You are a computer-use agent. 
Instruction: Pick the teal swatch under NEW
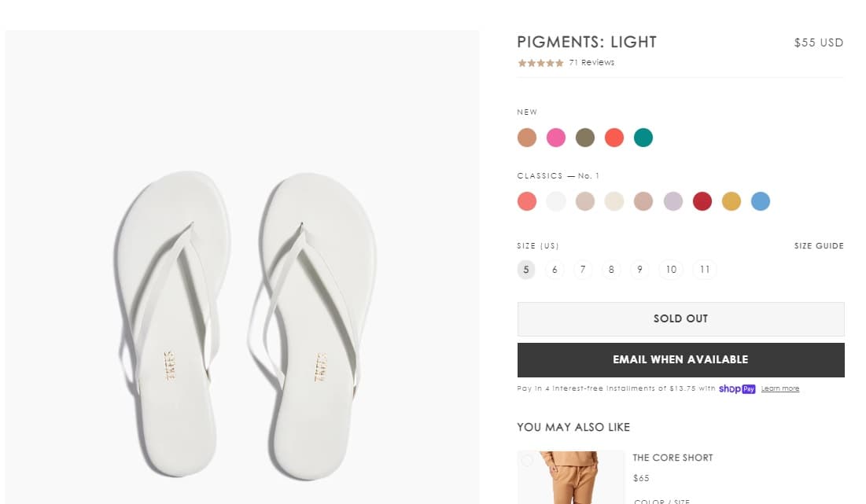tap(643, 137)
